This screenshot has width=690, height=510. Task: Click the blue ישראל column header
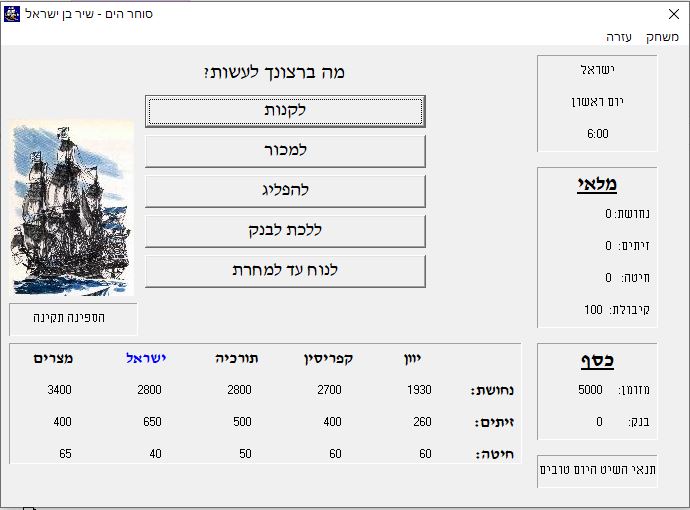click(x=146, y=359)
